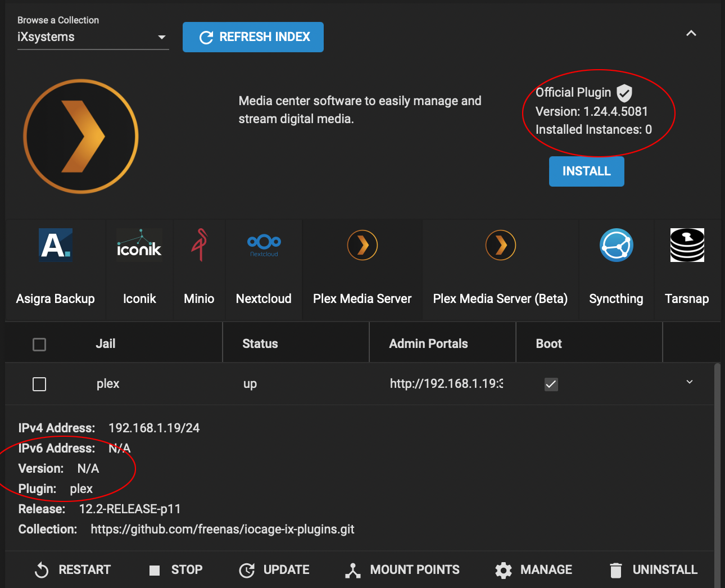The image size is (725, 588).
Task: Click the Official Plugin verified shield icon
Action: click(x=624, y=93)
